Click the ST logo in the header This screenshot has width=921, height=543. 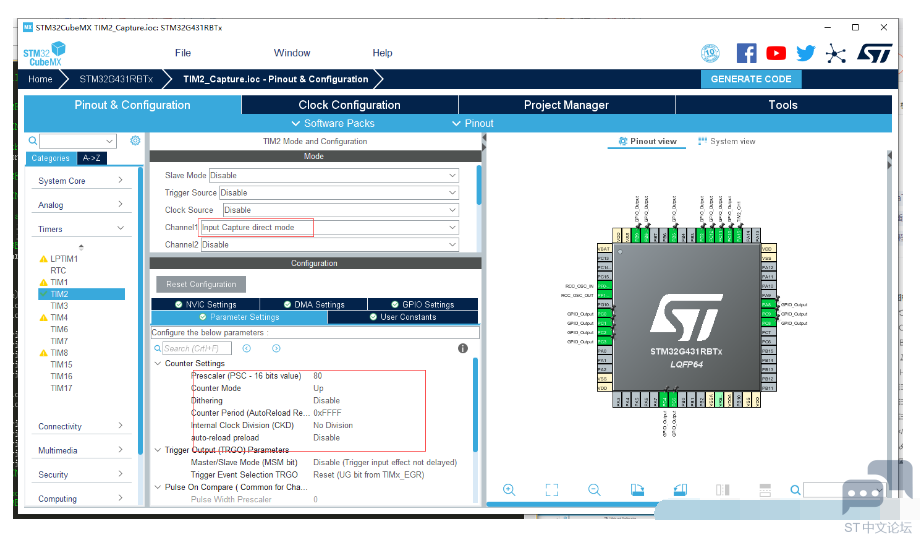coord(875,53)
